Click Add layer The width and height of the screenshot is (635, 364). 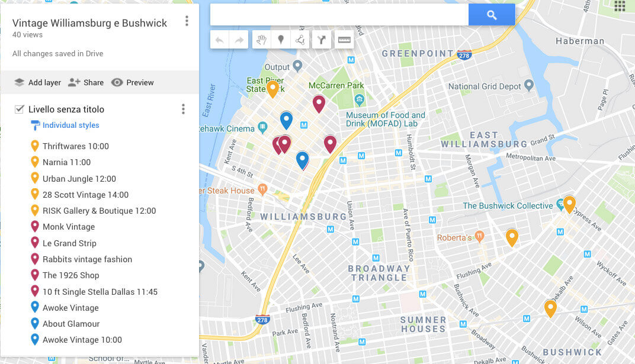[38, 82]
